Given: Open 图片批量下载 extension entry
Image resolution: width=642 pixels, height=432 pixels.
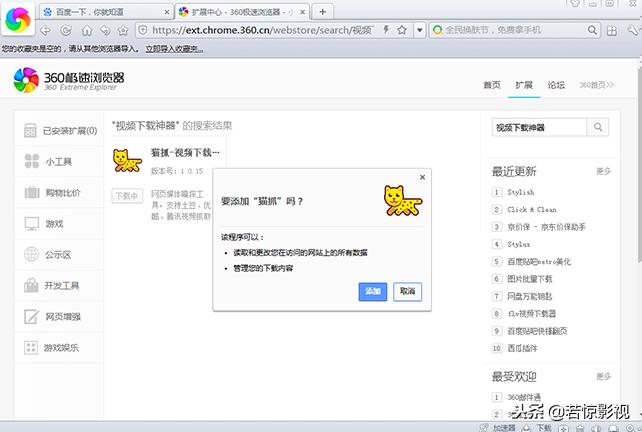Looking at the screenshot, I should (x=530, y=279).
